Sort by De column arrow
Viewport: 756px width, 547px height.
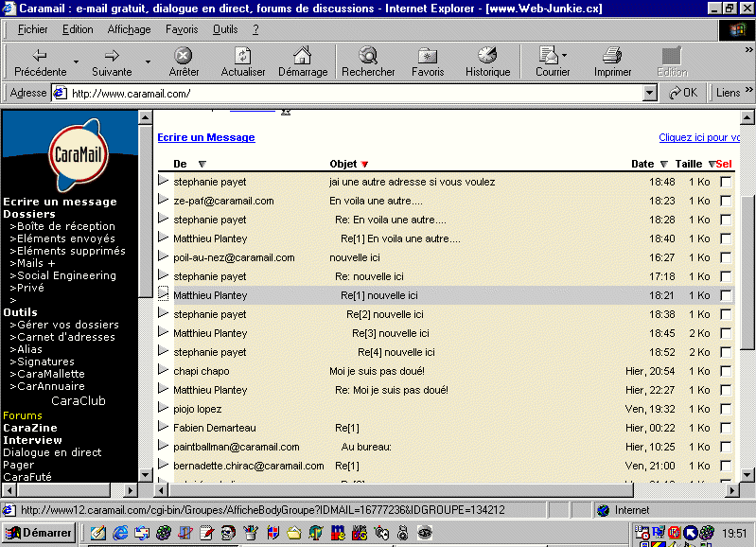(202, 164)
